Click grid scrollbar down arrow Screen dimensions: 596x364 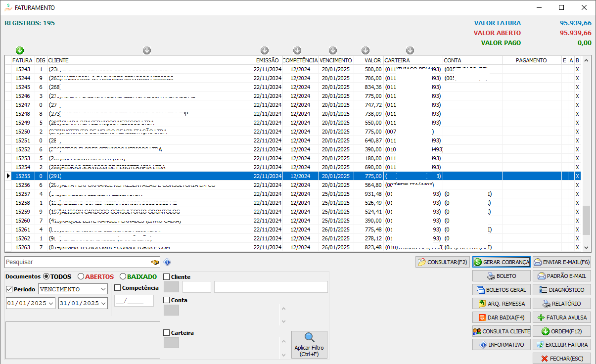(587, 248)
